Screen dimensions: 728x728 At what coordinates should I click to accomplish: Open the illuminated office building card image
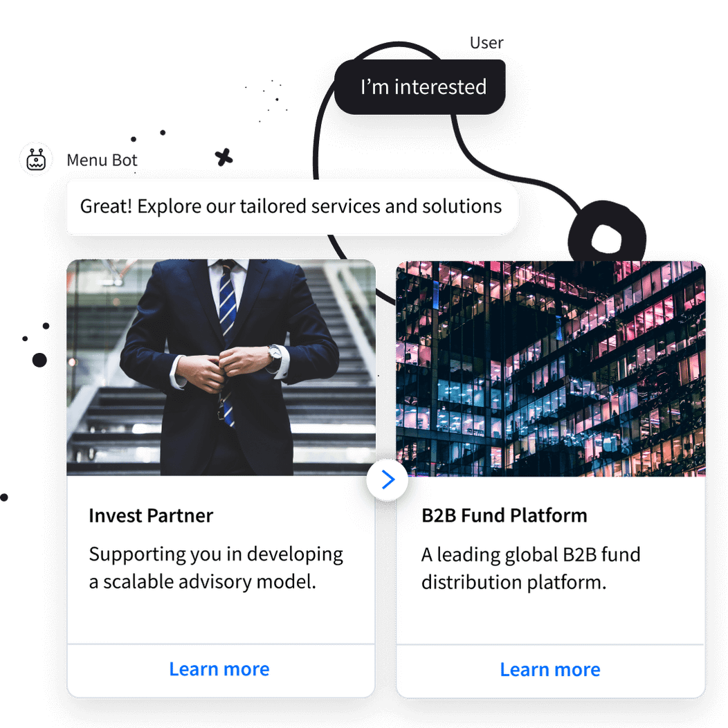click(x=551, y=369)
